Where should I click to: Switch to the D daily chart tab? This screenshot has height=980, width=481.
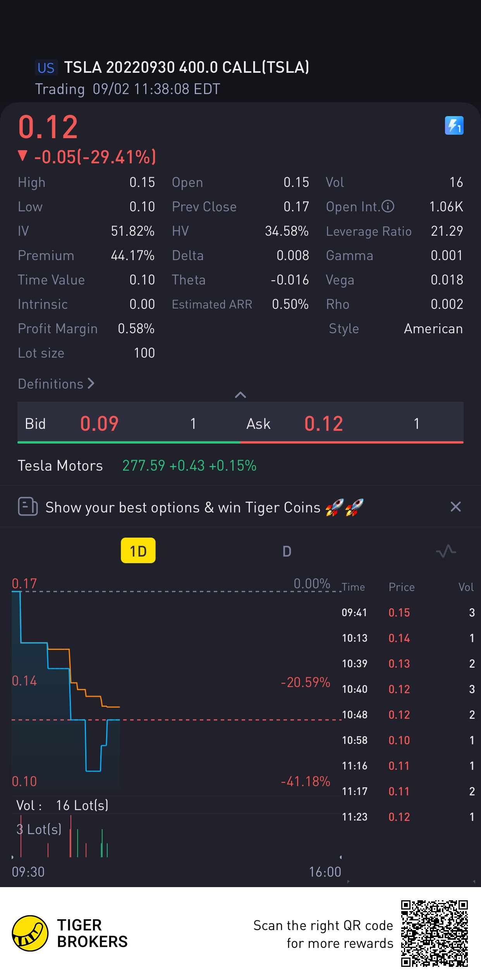click(287, 551)
